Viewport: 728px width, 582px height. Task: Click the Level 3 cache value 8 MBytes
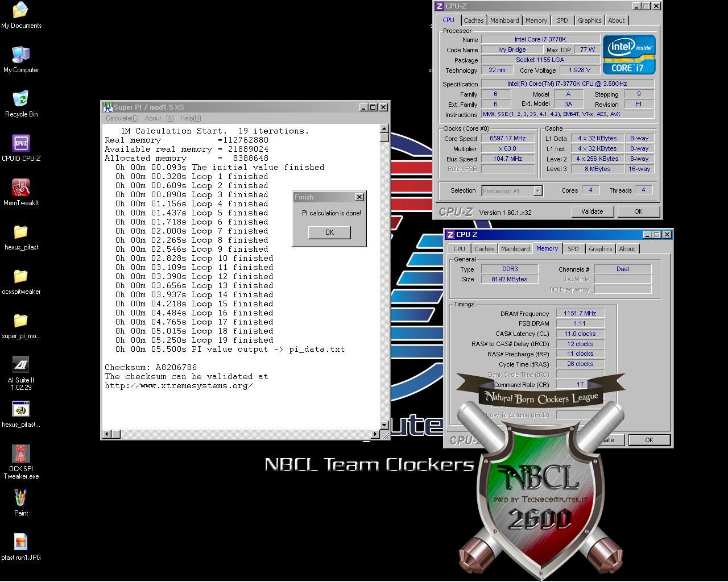coord(596,169)
